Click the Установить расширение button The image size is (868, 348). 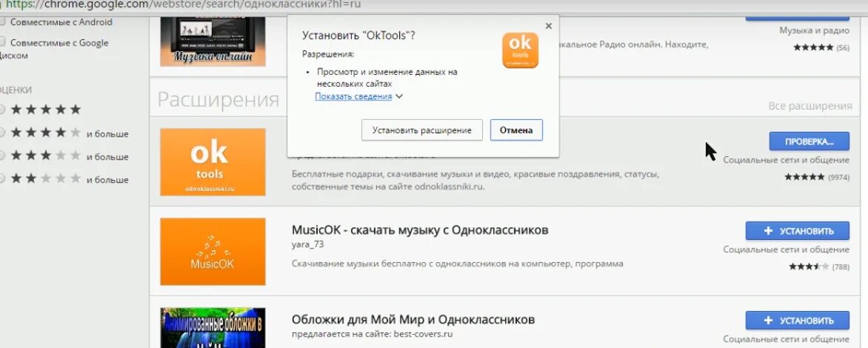point(422,130)
